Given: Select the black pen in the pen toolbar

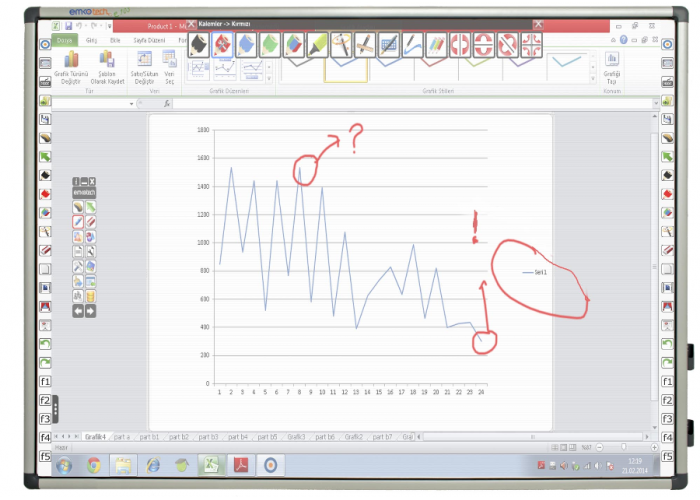Looking at the screenshot, I should pos(198,44).
